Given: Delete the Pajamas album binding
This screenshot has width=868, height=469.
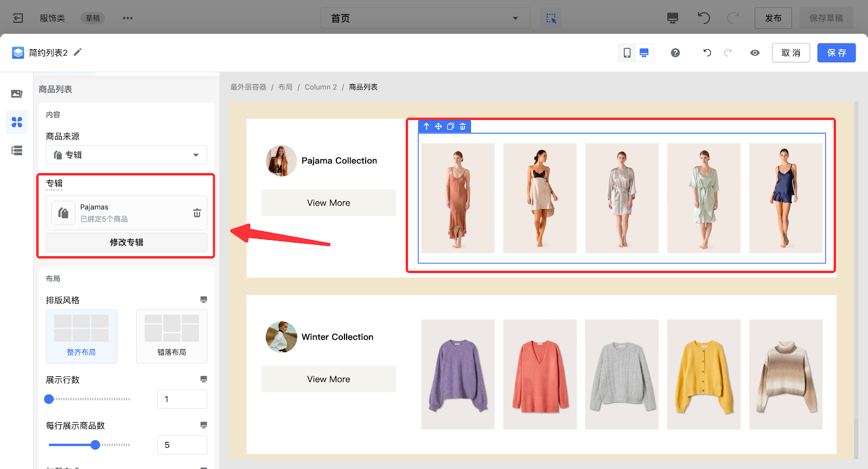Looking at the screenshot, I should [197, 213].
